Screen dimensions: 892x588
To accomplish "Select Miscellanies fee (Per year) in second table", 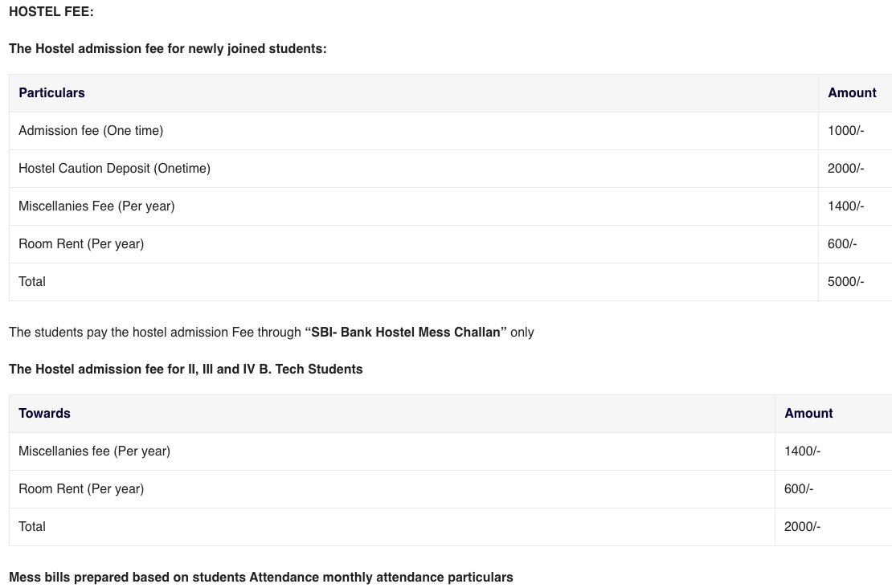I will [94, 451].
